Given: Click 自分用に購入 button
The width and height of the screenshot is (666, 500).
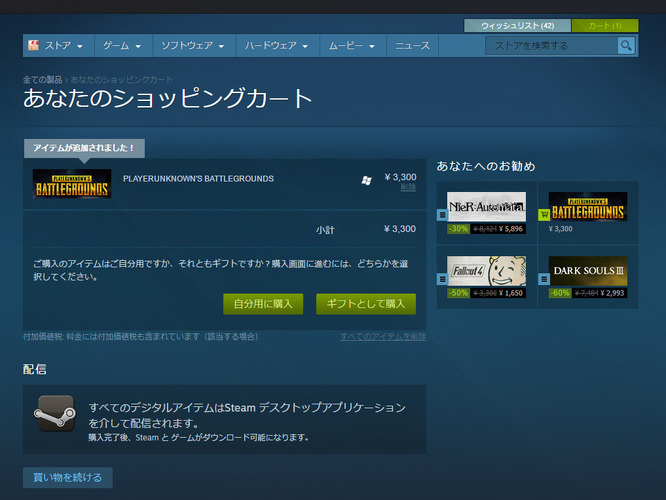Looking at the screenshot, I should (x=263, y=304).
